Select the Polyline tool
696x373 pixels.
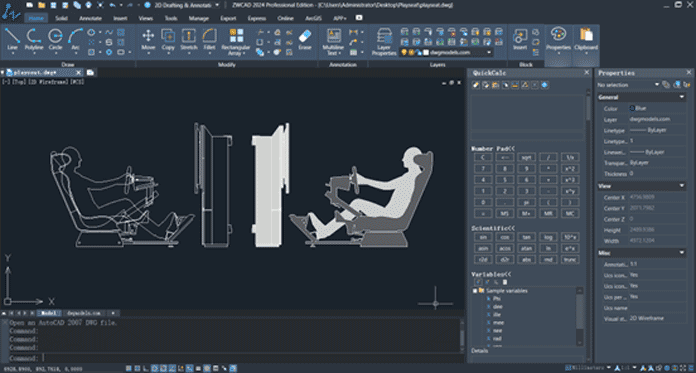click(x=34, y=40)
